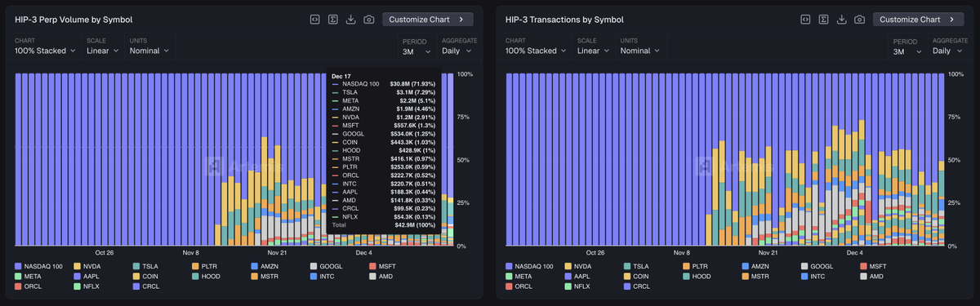980x306 pixels.
Task: Download the Transactions by Symbol data
Action: tap(841, 19)
